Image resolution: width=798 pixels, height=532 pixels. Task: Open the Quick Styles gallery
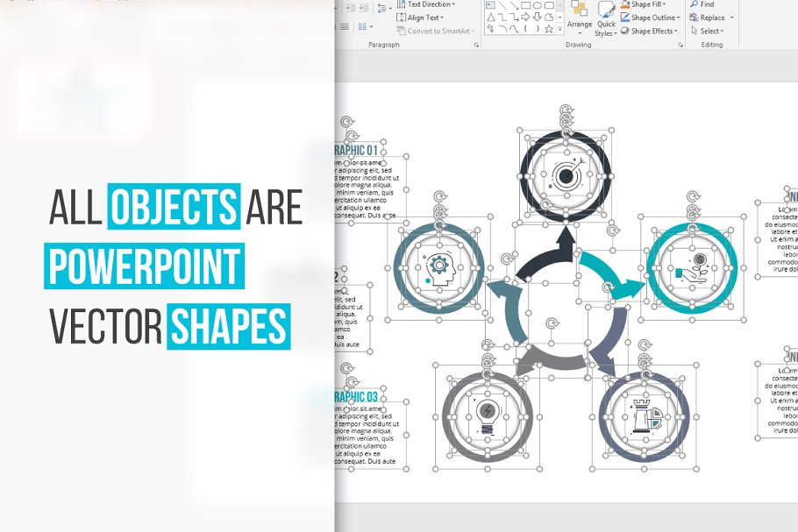(x=606, y=25)
